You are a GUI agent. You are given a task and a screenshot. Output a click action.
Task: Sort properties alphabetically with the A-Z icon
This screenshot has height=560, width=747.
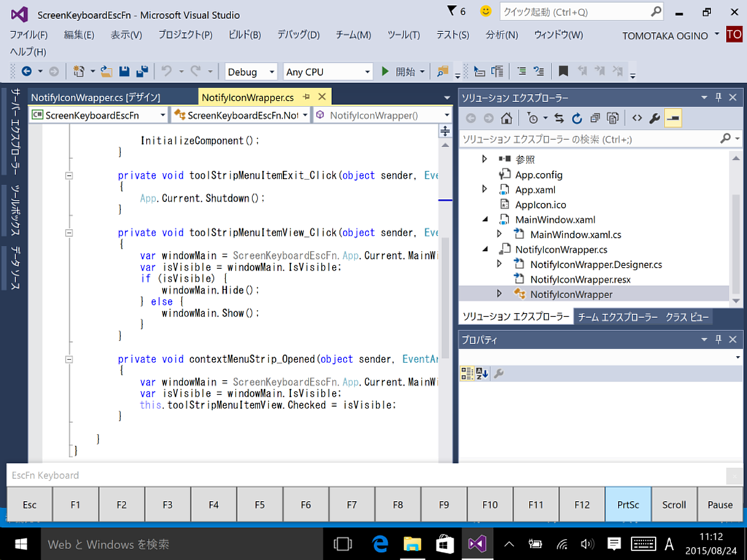click(482, 373)
